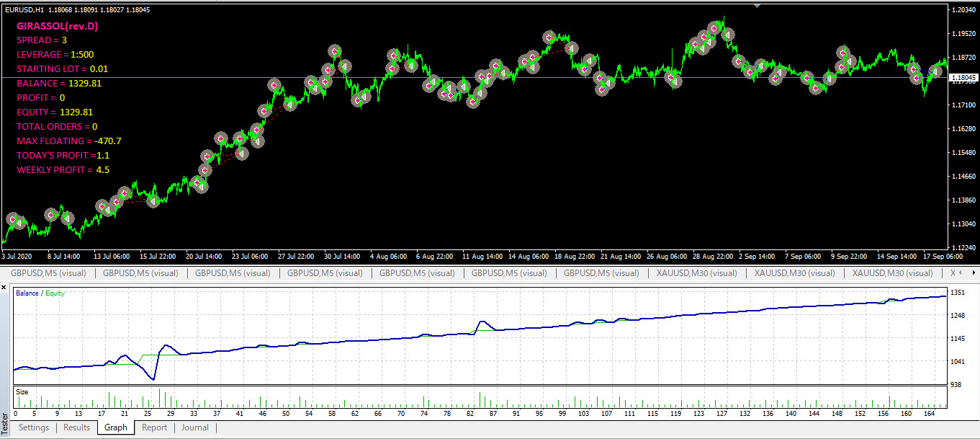Click the WEEKLY PROFIT = 4.5 line
This screenshot has width=980, height=439.
tap(63, 170)
